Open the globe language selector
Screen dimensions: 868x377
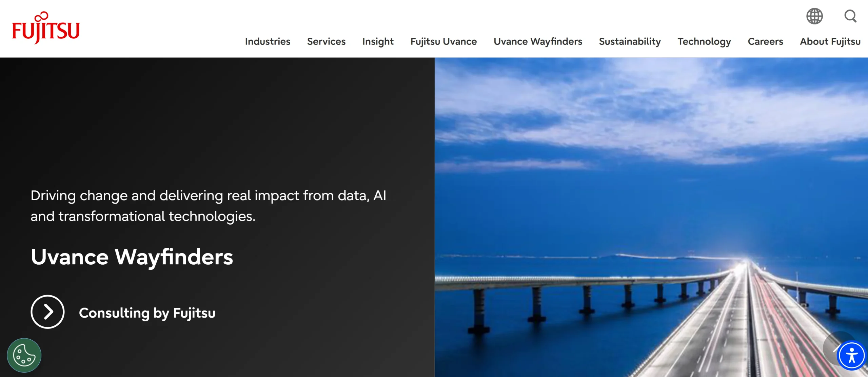pyautogui.click(x=814, y=16)
